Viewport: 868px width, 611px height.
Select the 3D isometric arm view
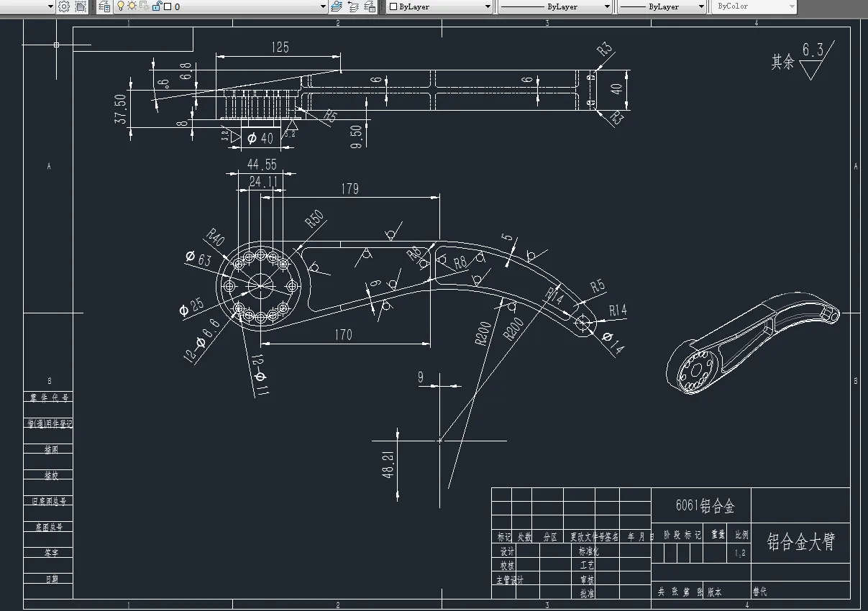[752, 343]
